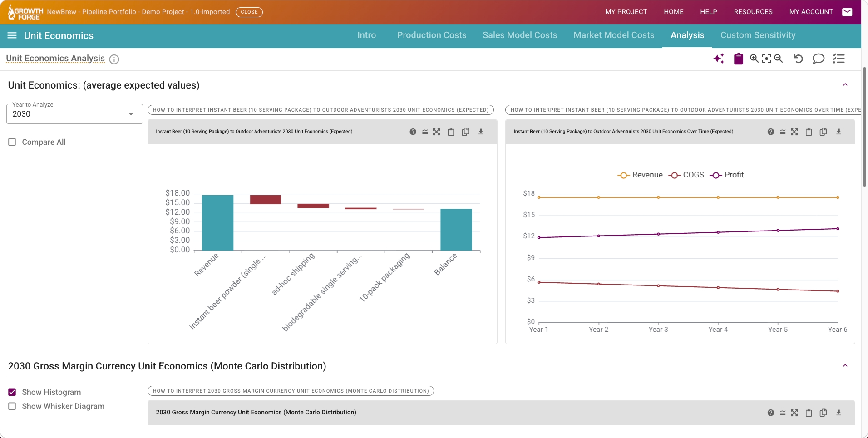The width and height of the screenshot is (868, 438).
Task: Click How to Interpret Unit Economics Over Time button
Action: click(x=683, y=110)
